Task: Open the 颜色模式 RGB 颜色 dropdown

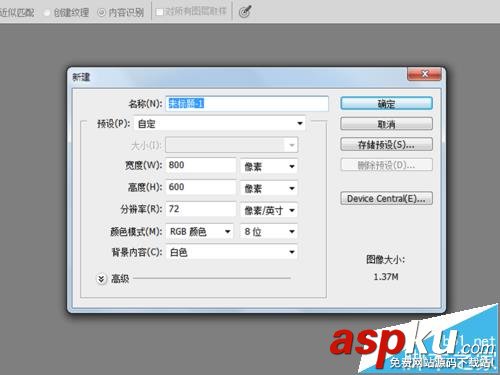Action: point(199,231)
